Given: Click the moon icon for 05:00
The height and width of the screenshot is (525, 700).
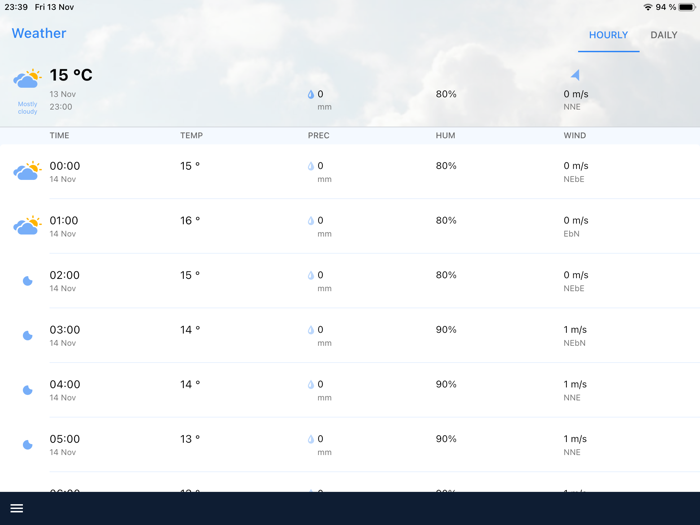Looking at the screenshot, I should click(x=28, y=444).
